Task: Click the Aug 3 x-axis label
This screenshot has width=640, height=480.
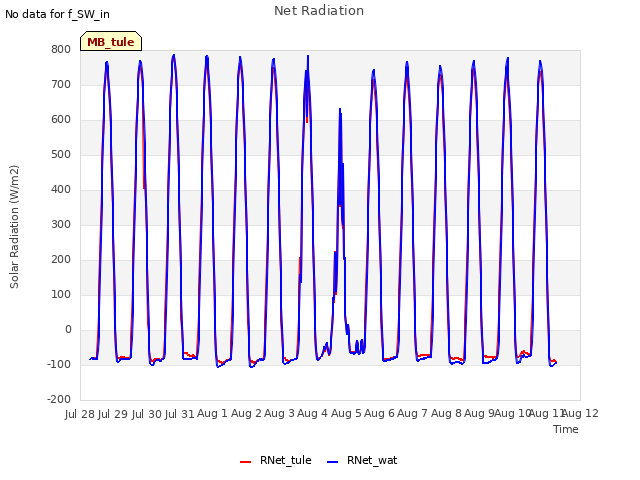Action: point(279,414)
